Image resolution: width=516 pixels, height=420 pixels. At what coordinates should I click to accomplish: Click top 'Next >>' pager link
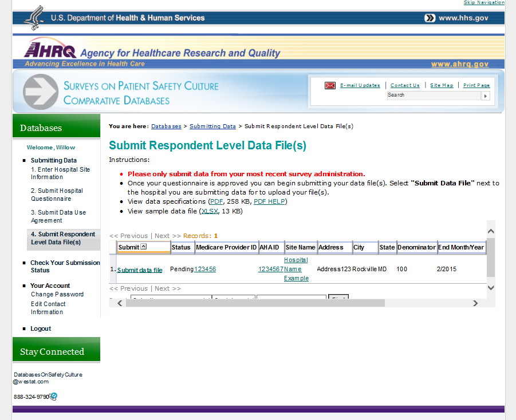(x=168, y=236)
